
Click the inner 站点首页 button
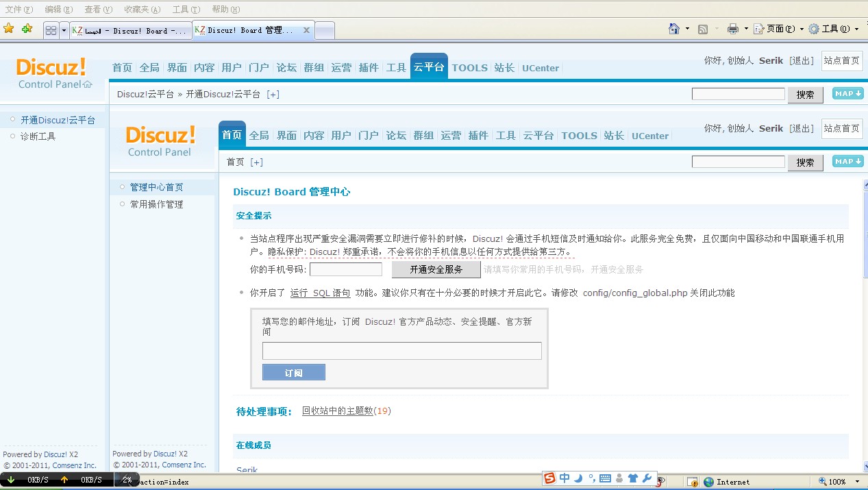coord(841,128)
